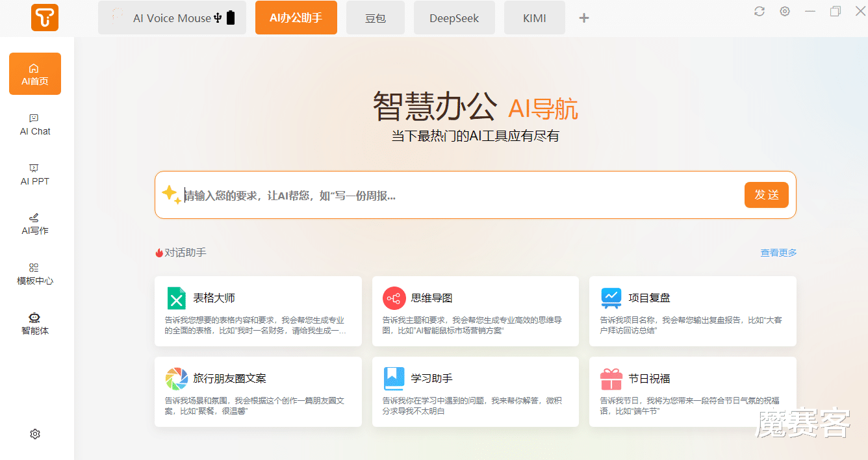Open the 项目复盘 assistant card
868x460 pixels.
pyautogui.click(x=693, y=311)
